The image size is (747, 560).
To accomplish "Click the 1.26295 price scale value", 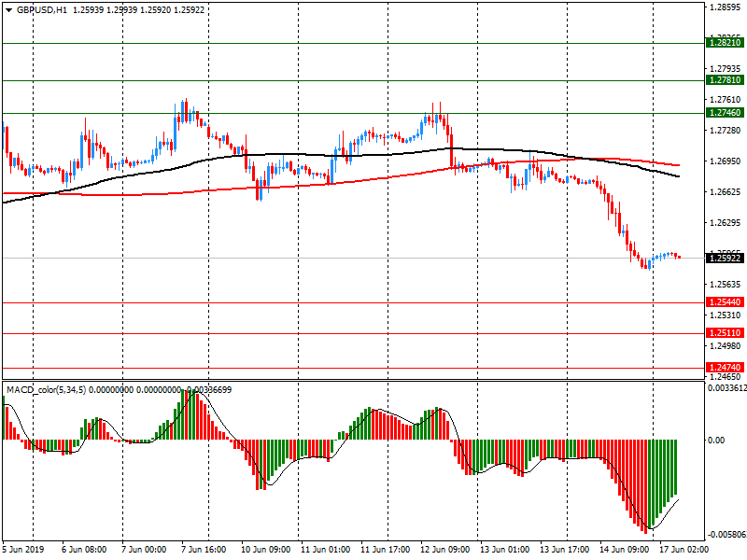I will (726, 223).
